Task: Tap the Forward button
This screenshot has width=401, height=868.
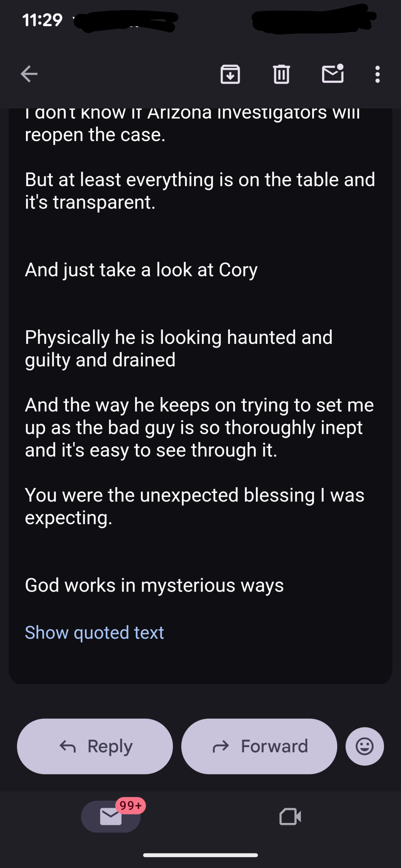Action: point(259,746)
